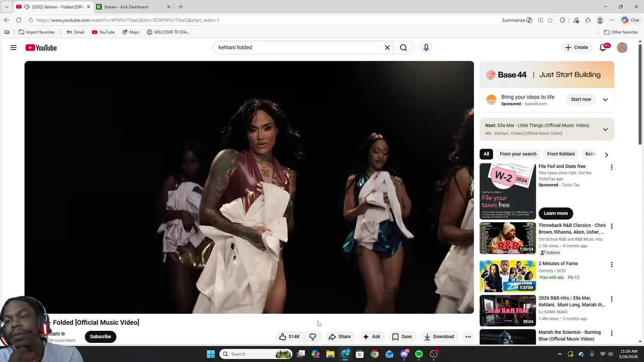Click the taskbar Search box

[x=256, y=354]
